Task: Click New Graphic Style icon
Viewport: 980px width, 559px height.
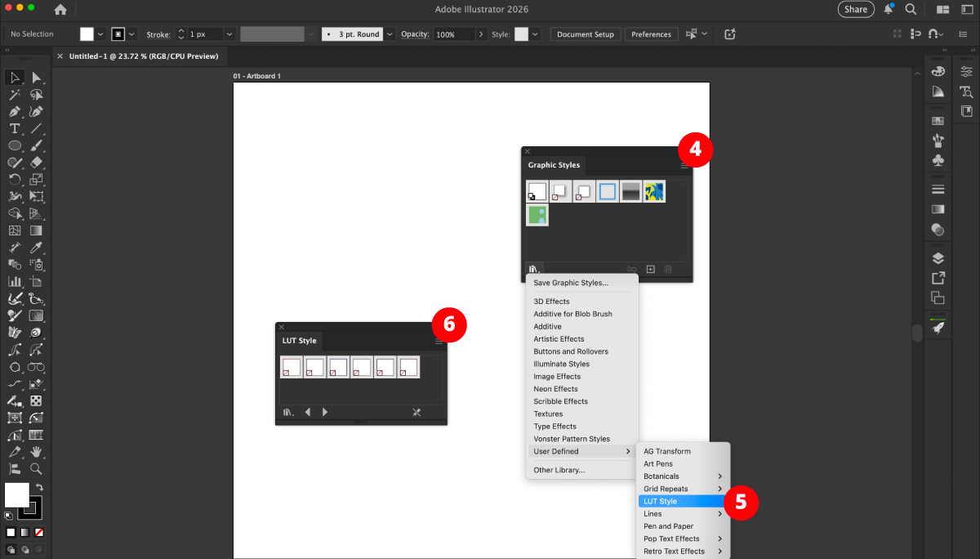Action: (x=651, y=269)
